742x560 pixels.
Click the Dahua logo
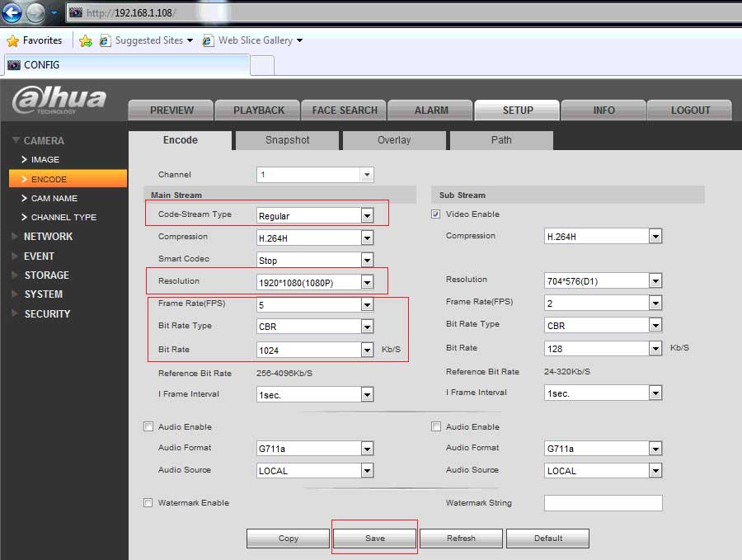coord(59,101)
